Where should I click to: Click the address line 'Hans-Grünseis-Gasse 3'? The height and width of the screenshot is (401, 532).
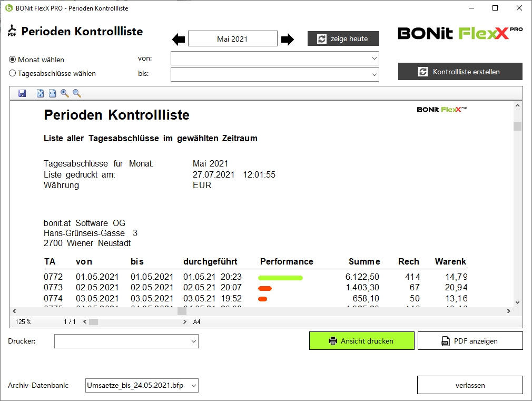pyautogui.click(x=91, y=233)
